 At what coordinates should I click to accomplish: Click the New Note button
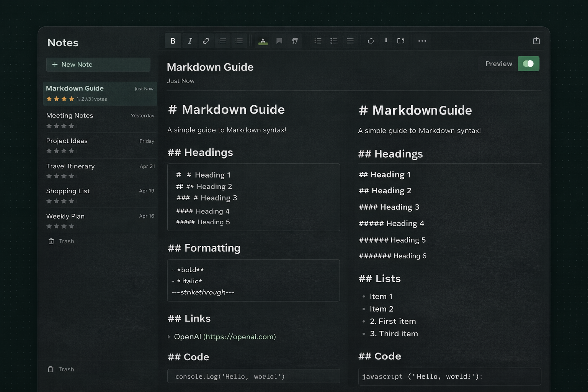pos(98,65)
